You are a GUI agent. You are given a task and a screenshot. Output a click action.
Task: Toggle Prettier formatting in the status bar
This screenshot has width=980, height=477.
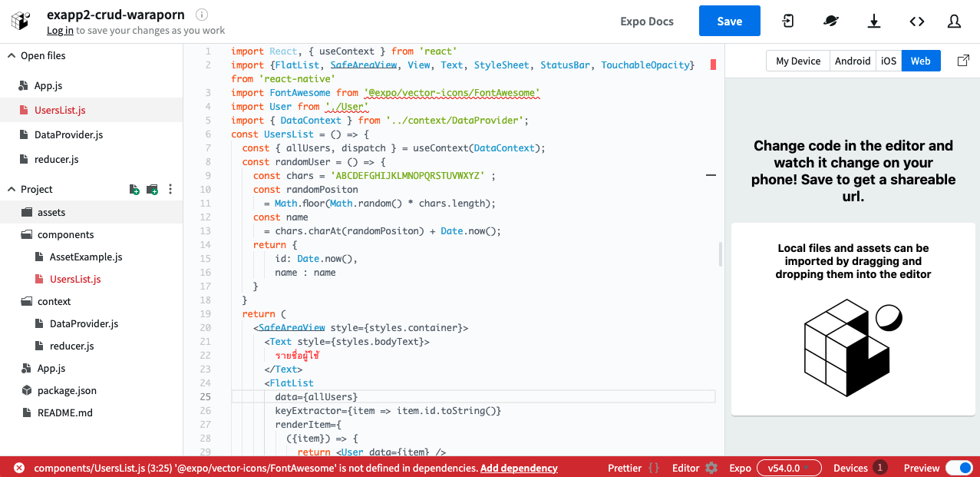633,468
